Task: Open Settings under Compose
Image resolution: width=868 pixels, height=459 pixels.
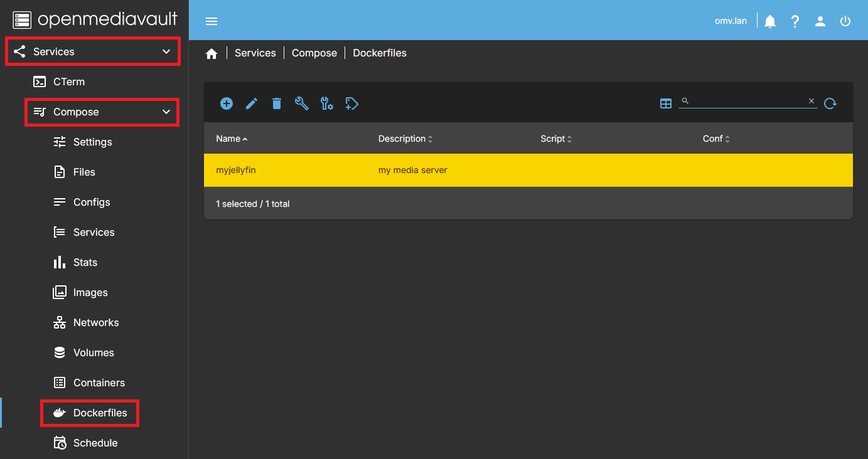Action: coord(91,142)
